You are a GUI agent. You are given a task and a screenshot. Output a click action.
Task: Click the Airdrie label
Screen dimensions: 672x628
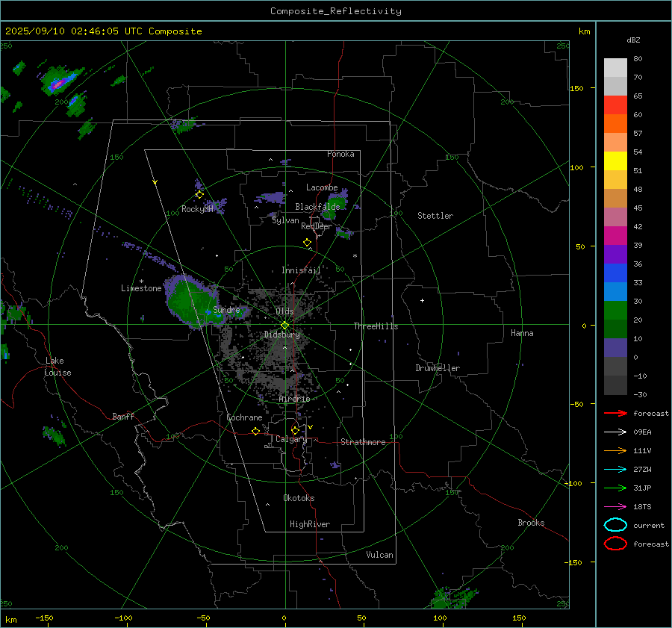[294, 399]
